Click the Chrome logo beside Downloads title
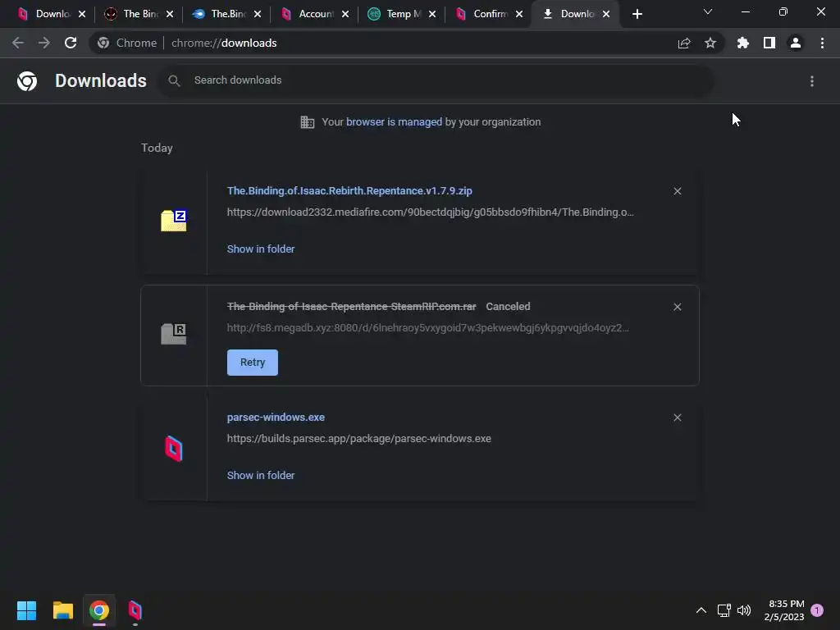Screen dimensions: 840x630 click(27, 81)
